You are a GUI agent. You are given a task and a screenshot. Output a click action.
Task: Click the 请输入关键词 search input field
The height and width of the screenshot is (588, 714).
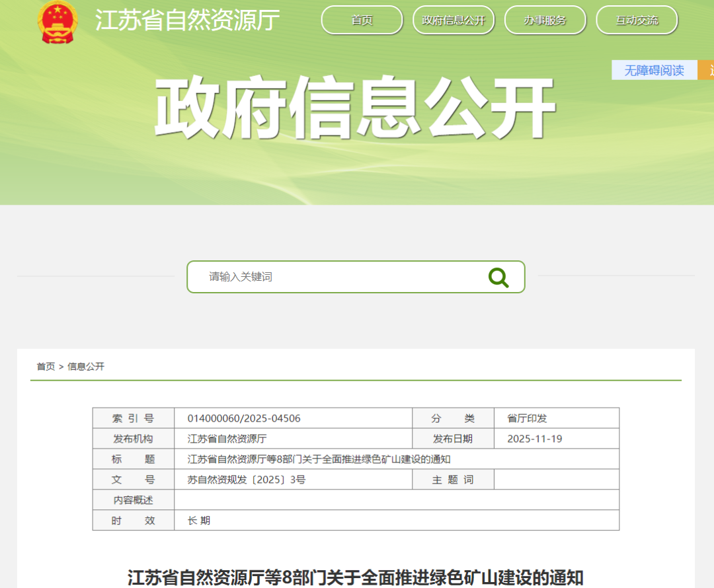(337, 277)
